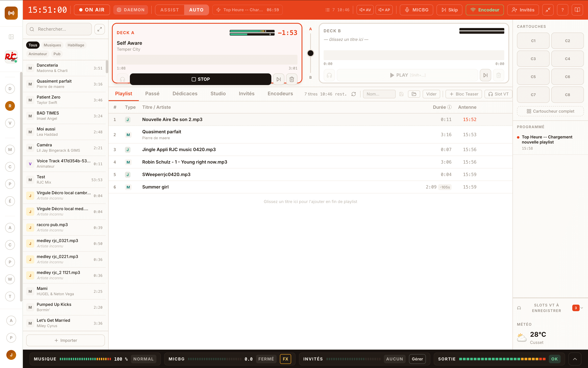Refresh the playlist timing
This screenshot has height=368, width=588.
point(354,94)
